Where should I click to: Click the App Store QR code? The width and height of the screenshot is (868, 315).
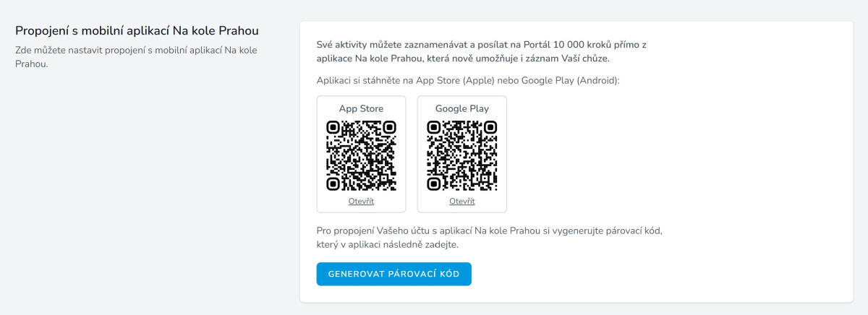361,156
